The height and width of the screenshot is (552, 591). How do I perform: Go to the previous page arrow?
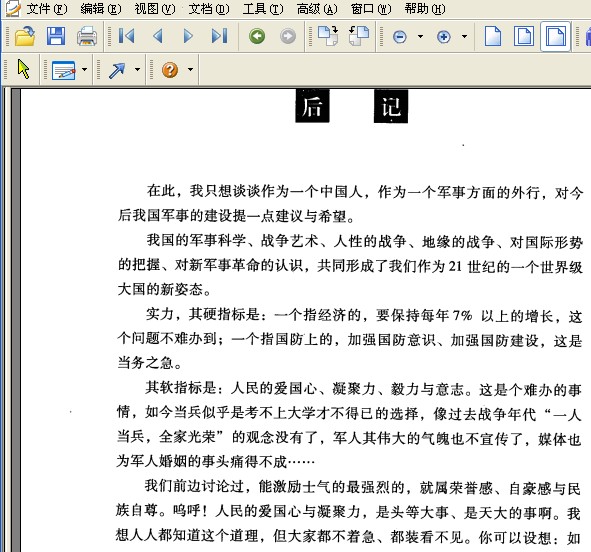(158, 37)
